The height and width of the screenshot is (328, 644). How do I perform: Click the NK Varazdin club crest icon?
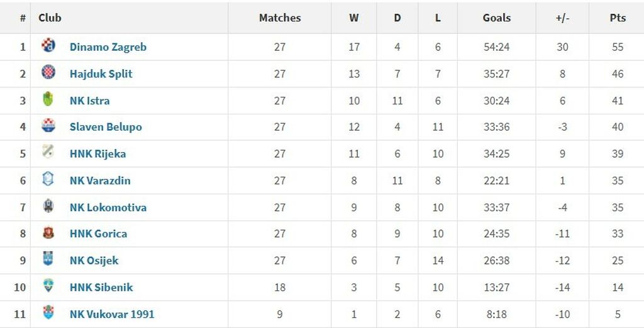pos(48,180)
